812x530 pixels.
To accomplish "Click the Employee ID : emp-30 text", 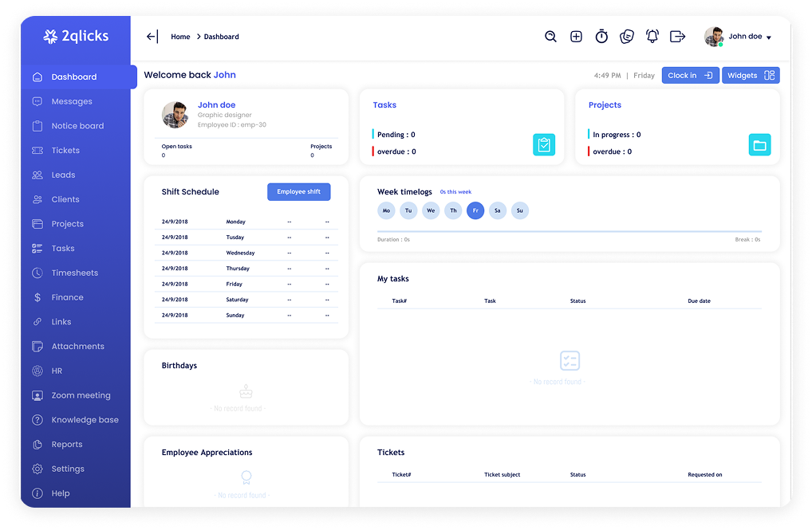I will pos(232,125).
